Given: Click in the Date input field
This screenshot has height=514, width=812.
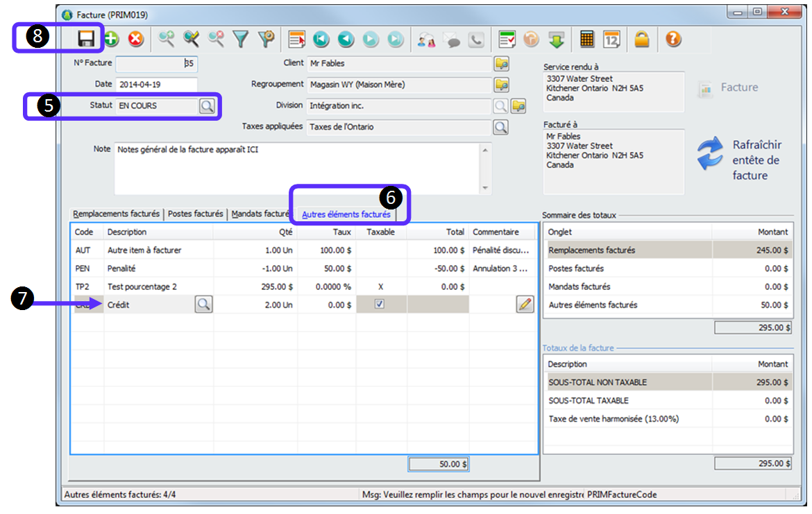Looking at the screenshot, I should pos(156,85).
